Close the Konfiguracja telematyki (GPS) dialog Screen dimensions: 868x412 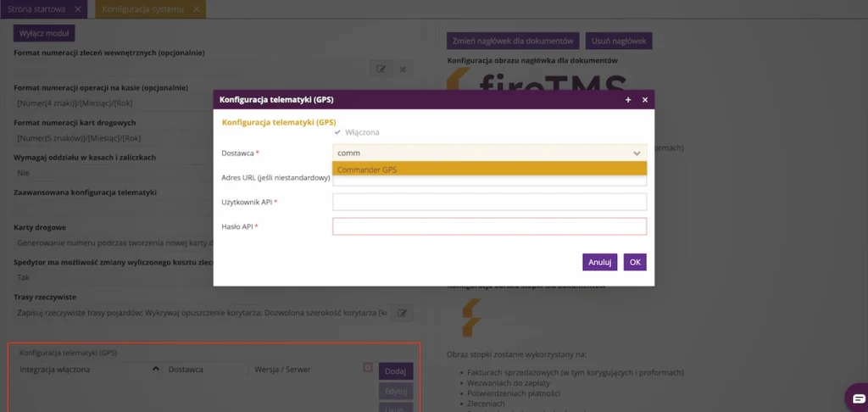(645, 100)
